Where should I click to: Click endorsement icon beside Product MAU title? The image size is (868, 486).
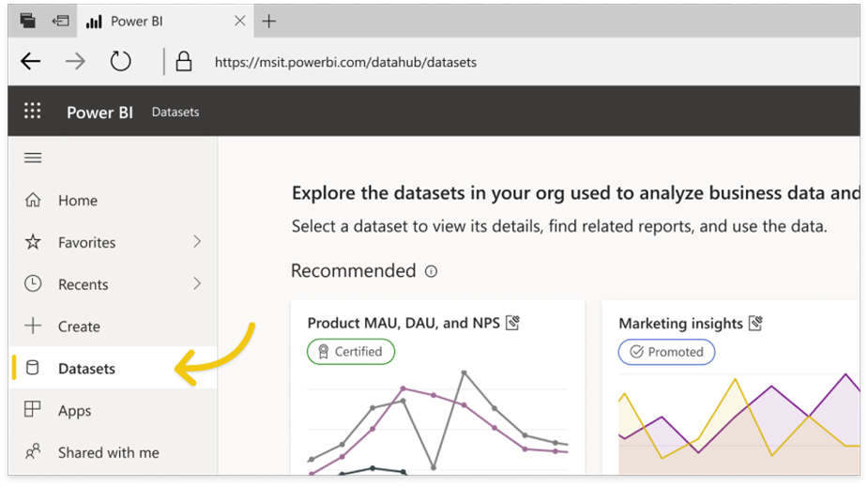513,323
